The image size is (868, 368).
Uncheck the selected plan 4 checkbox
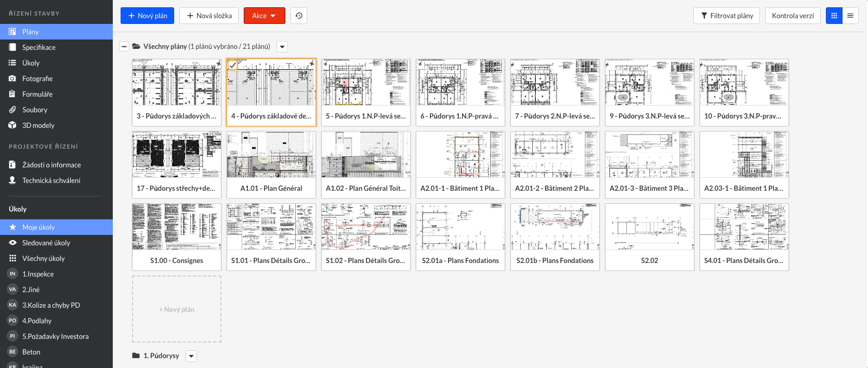[x=233, y=65]
